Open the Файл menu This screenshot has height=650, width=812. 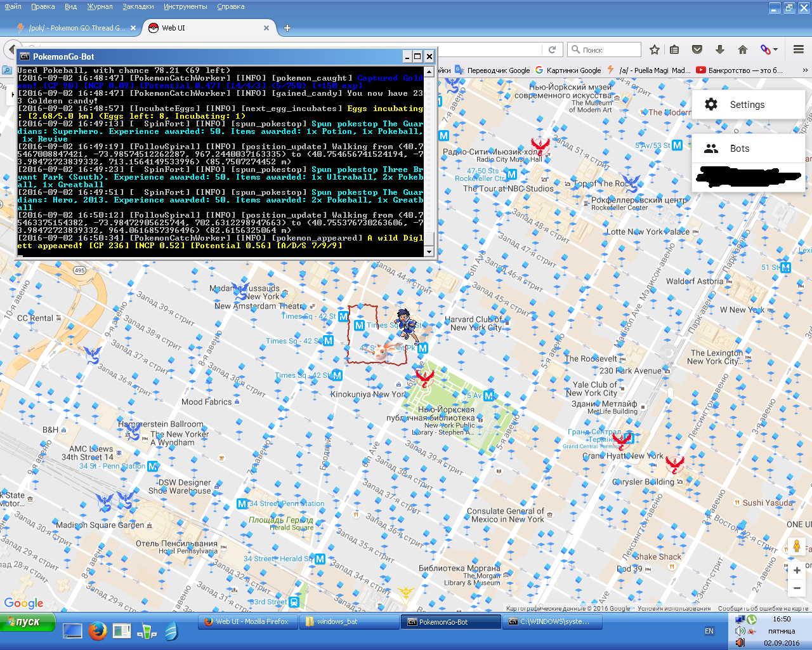[x=13, y=6]
